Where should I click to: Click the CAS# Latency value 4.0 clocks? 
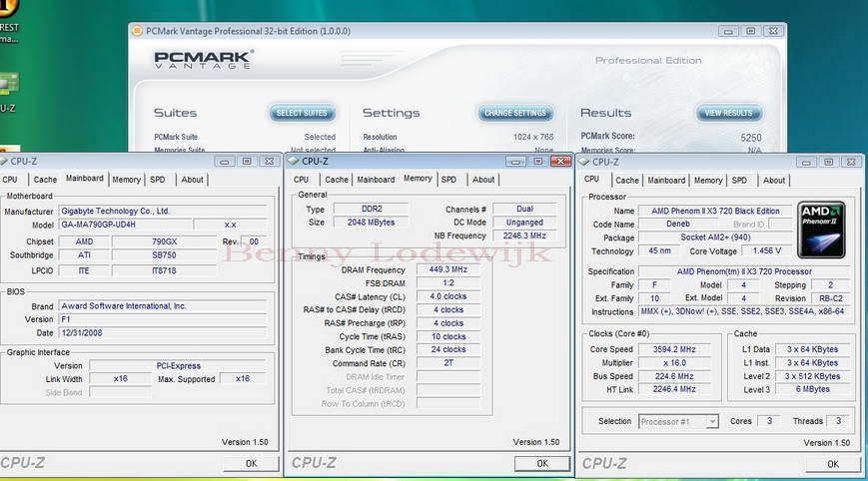pyautogui.click(x=447, y=296)
